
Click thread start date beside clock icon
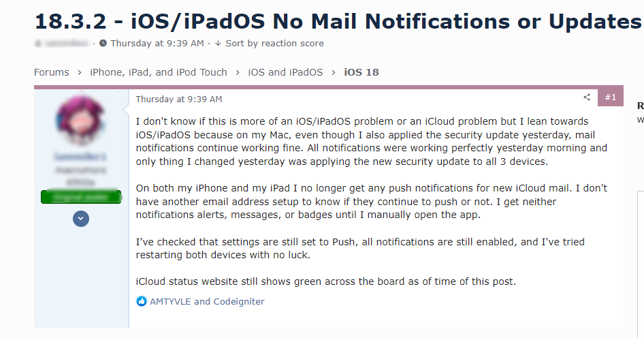[x=157, y=43]
